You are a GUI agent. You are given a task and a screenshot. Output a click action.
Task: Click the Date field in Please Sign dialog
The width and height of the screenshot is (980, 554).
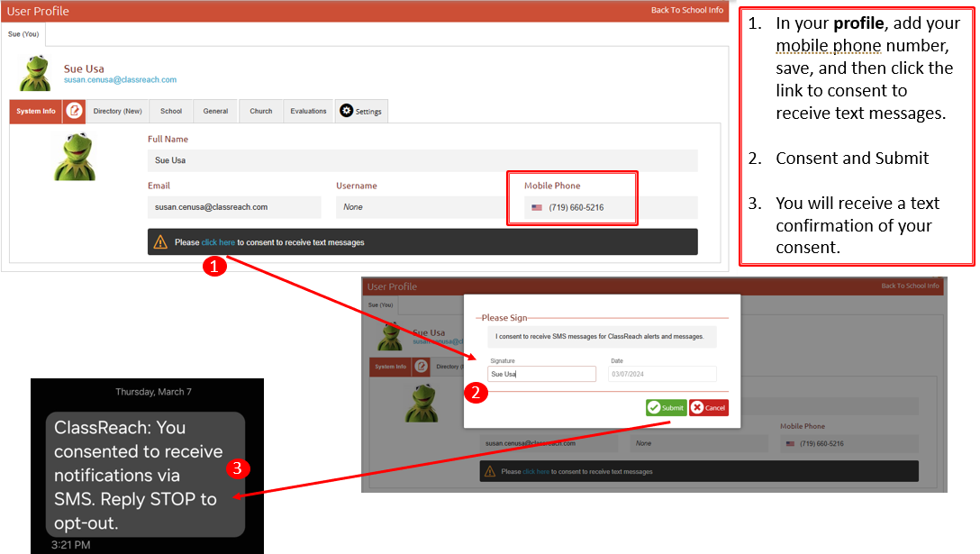[662, 374]
